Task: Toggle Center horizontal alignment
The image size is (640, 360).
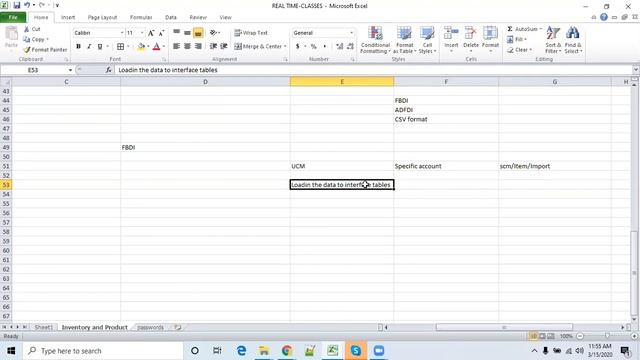Action: [x=187, y=46]
